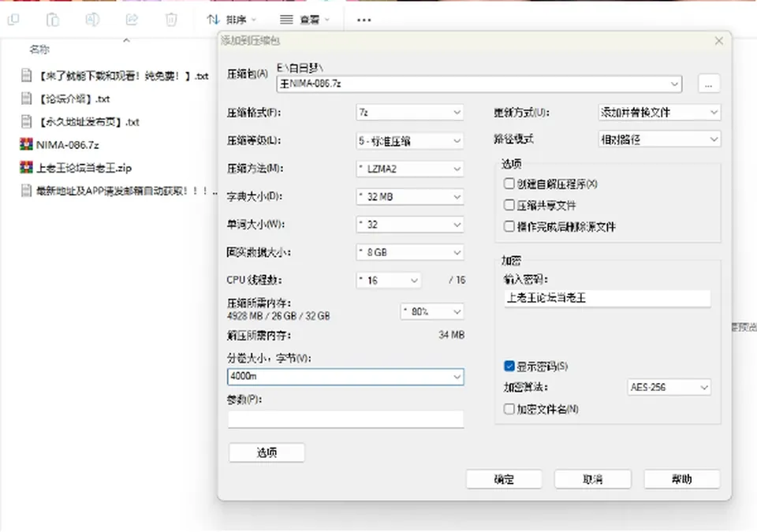Confirm with the 确定 button
This screenshot has width=757, height=532.
504,479
